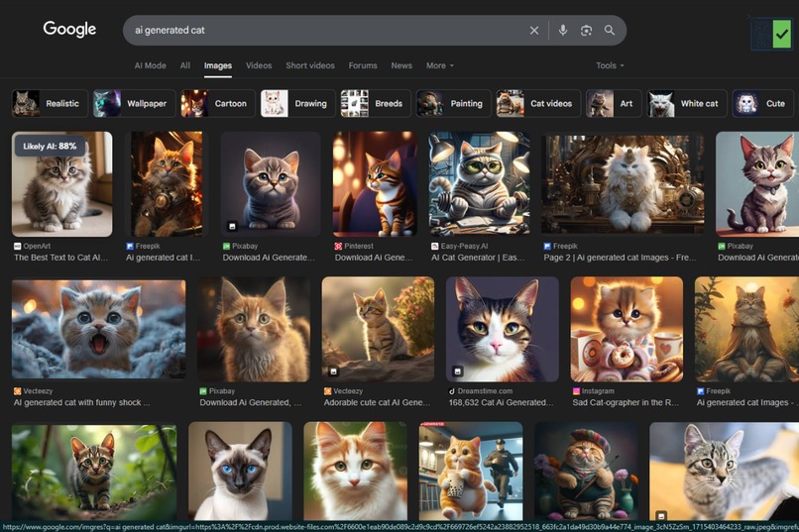Viewport: 799px width, 532px height.
Task: Open the Siamese blue-eyed cat thumbnail
Action: click(240, 471)
